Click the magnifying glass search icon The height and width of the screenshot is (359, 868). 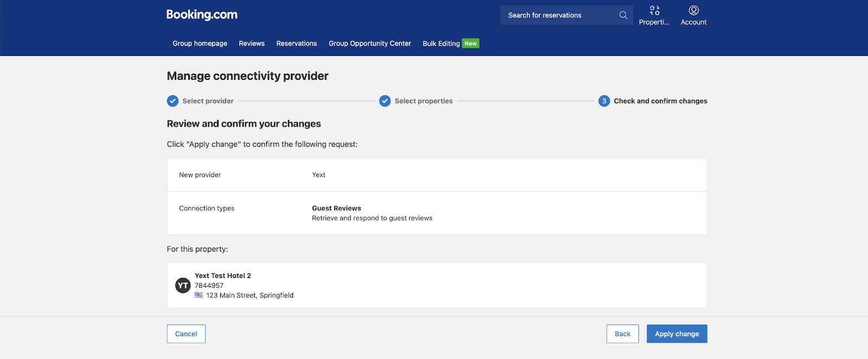tap(623, 15)
